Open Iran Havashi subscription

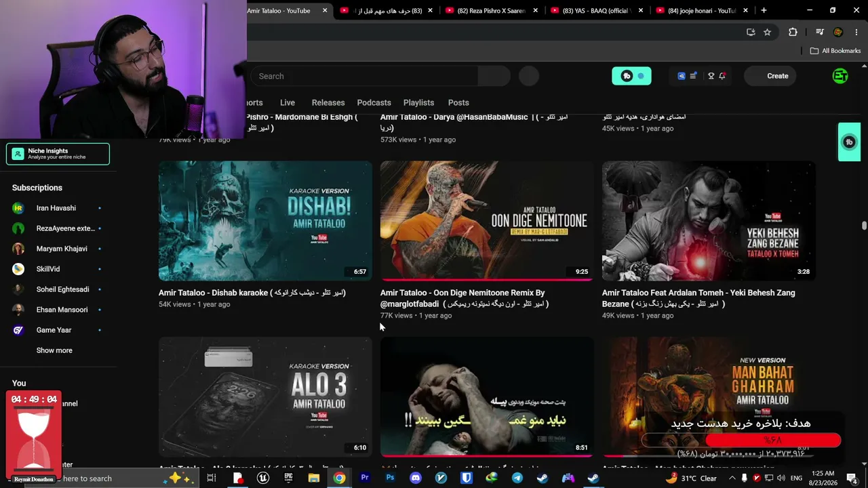coord(57,208)
